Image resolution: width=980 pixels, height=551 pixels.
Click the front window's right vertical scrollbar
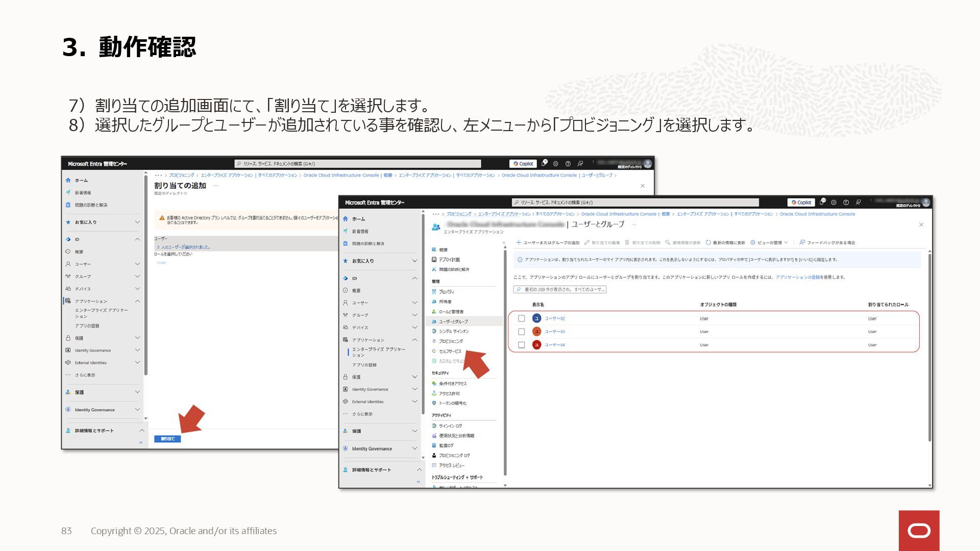(x=929, y=347)
